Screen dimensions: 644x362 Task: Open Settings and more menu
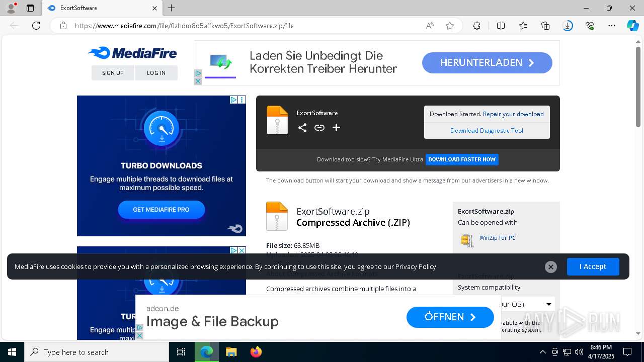[612, 26]
